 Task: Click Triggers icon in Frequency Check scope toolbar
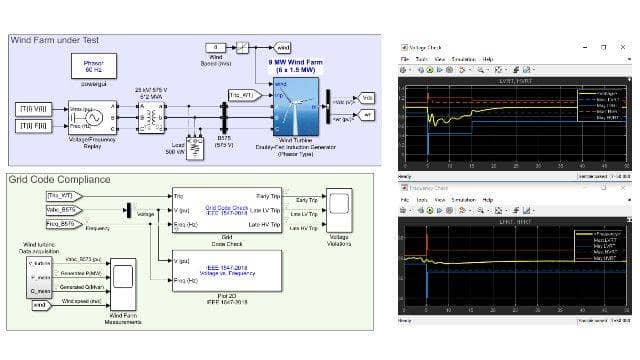click(x=517, y=211)
